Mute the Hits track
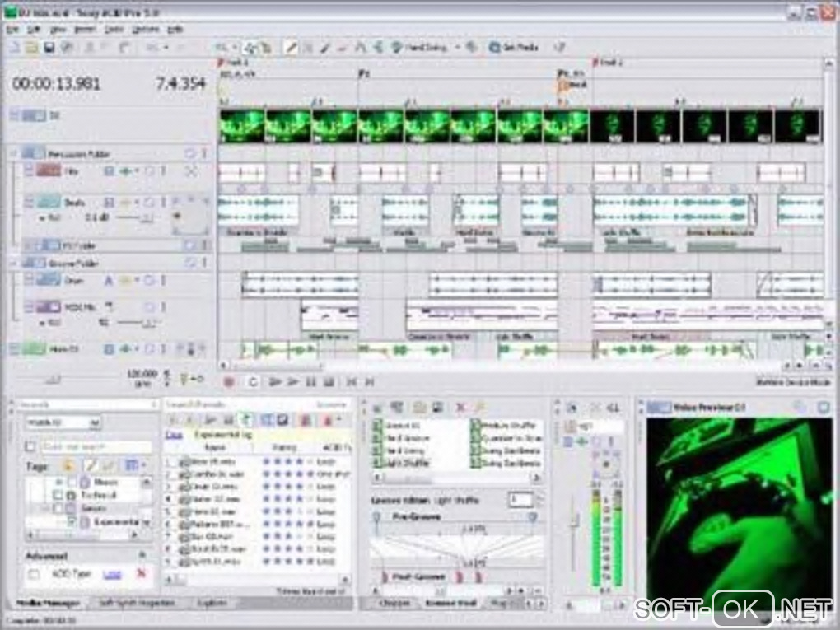840x630 pixels. (149, 171)
